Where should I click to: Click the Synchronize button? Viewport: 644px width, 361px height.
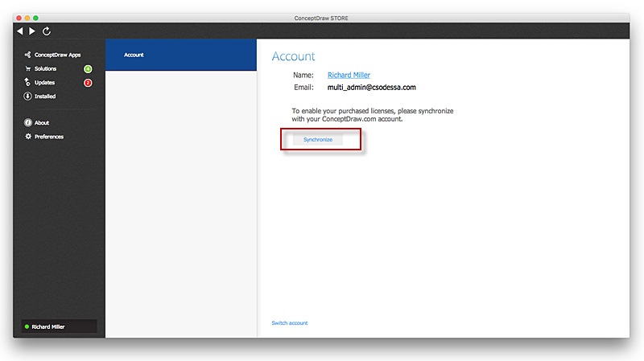pyautogui.click(x=318, y=139)
